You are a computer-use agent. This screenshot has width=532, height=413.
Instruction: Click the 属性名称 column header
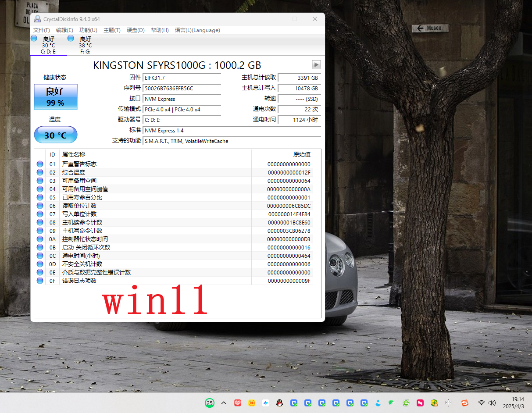point(74,154)
